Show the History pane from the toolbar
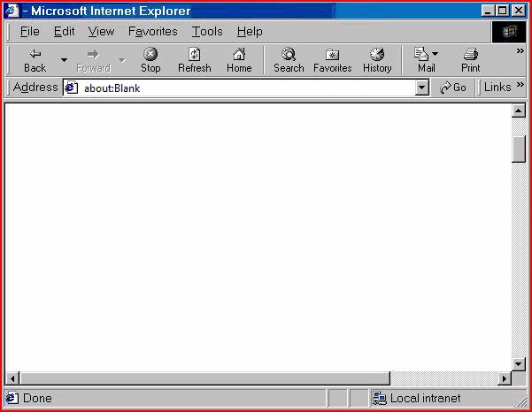 377,60
